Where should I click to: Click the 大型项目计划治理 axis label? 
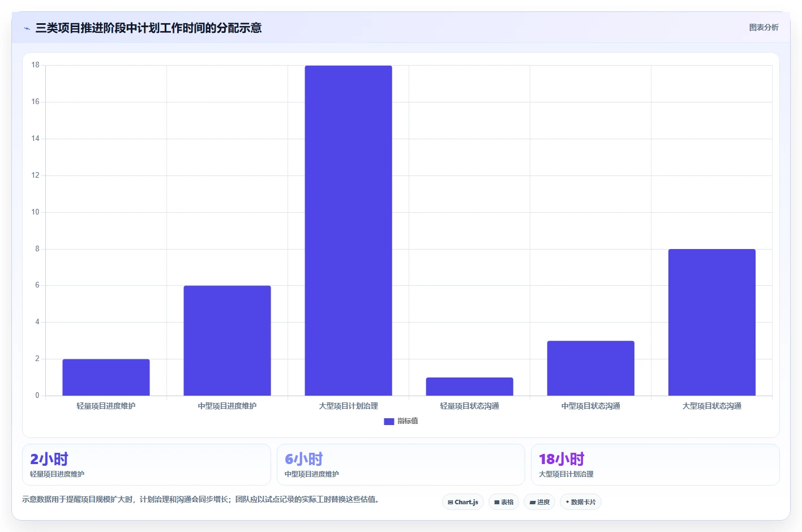tap(348, 406)
